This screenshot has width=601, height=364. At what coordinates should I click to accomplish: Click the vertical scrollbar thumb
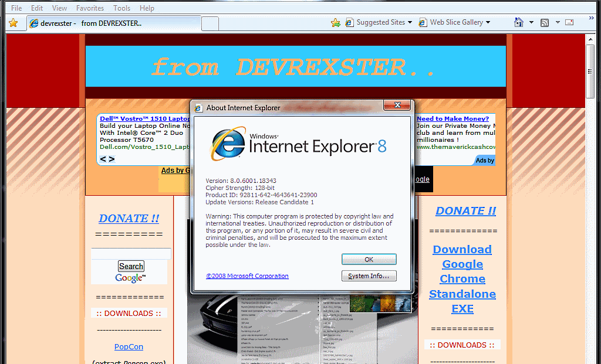590,72
